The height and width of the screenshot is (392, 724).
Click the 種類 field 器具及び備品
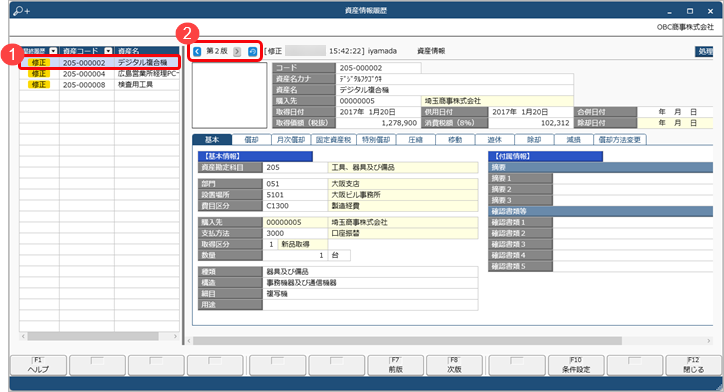pos(370,271)
